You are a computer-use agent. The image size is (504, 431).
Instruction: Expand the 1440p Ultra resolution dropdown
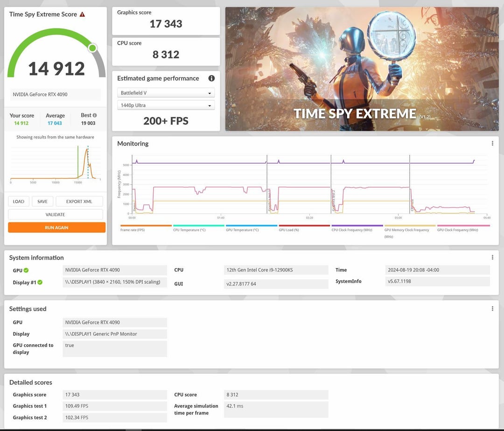pyautogui.click(x=166, y=105)
